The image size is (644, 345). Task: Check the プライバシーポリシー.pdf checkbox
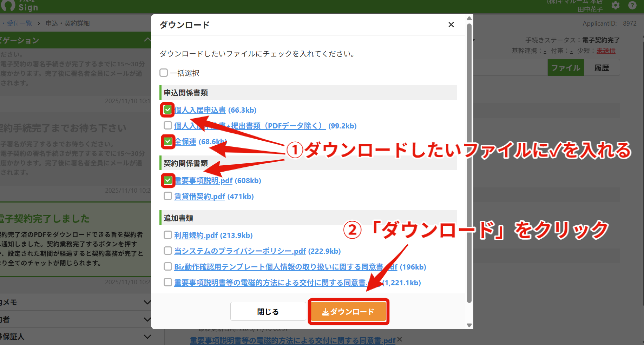point(168,251)
